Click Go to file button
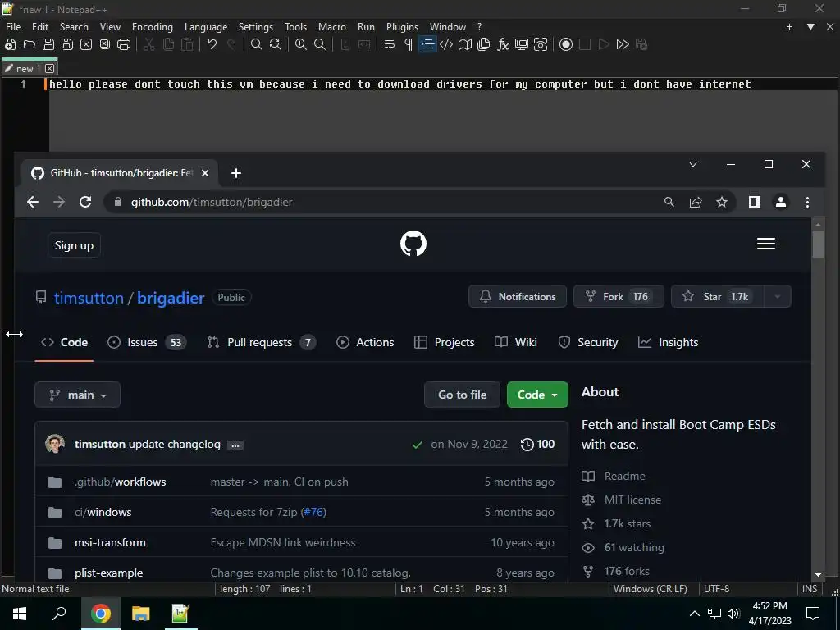Screen dimensions: 840x630 point(462,395)
